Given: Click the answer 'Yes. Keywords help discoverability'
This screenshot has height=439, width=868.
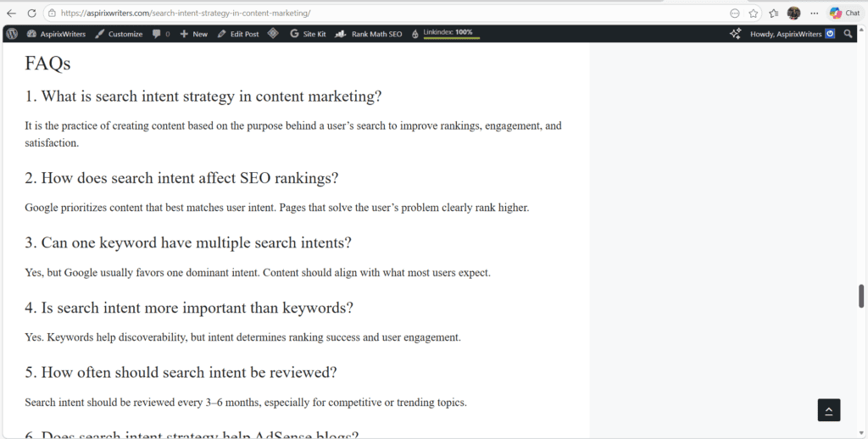Looking at the screenshot, I should (242, 337).
